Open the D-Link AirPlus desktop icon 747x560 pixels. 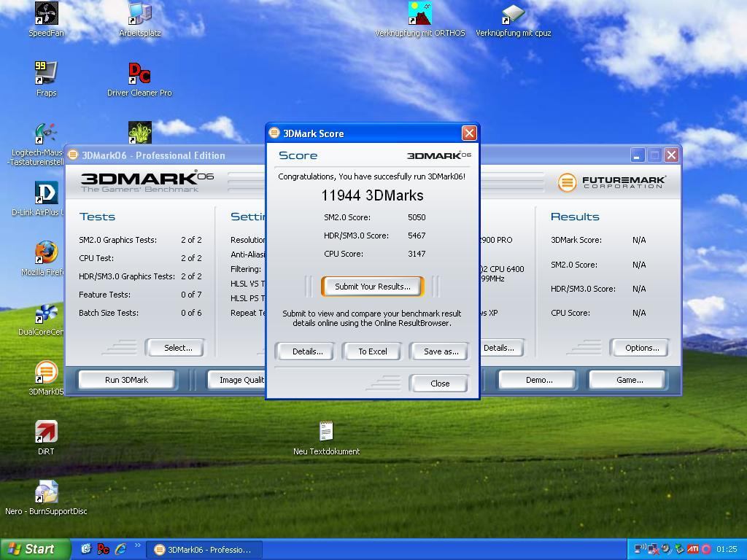click(x=46, y=198)
